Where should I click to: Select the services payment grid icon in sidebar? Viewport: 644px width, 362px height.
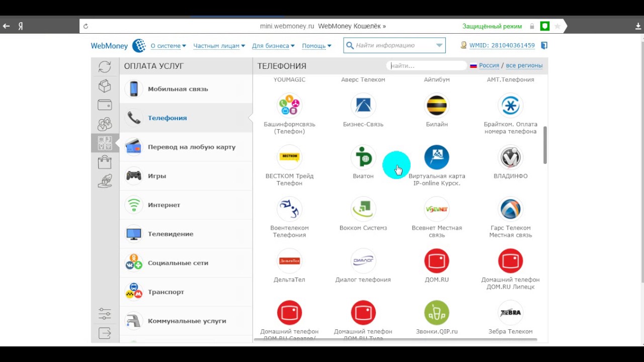coord(105,143)
